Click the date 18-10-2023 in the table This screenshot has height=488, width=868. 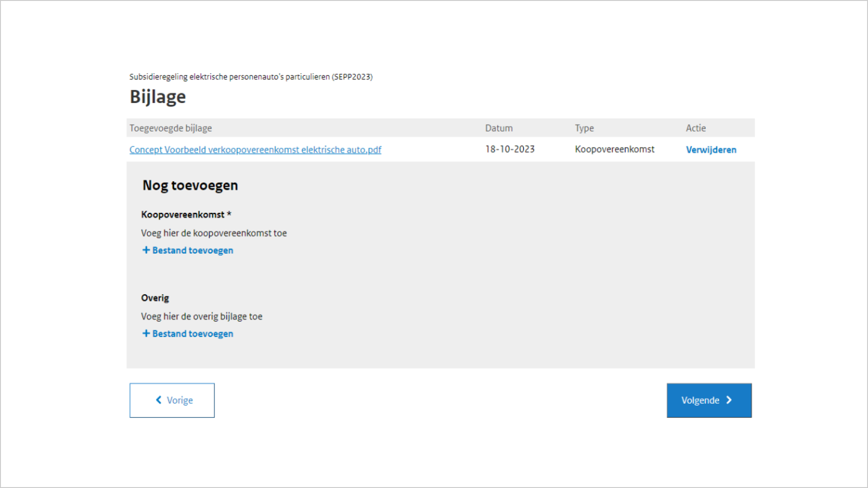tap(510, 149)
